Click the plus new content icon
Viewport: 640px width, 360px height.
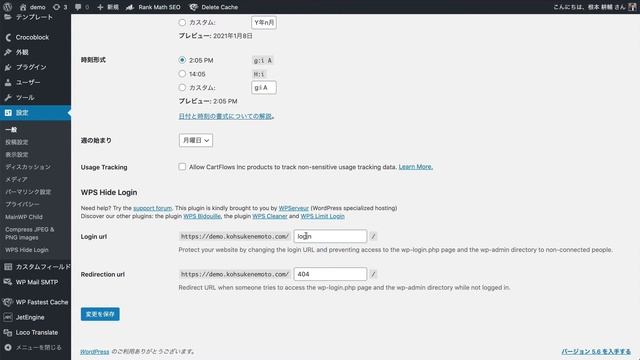pos(100,7)
